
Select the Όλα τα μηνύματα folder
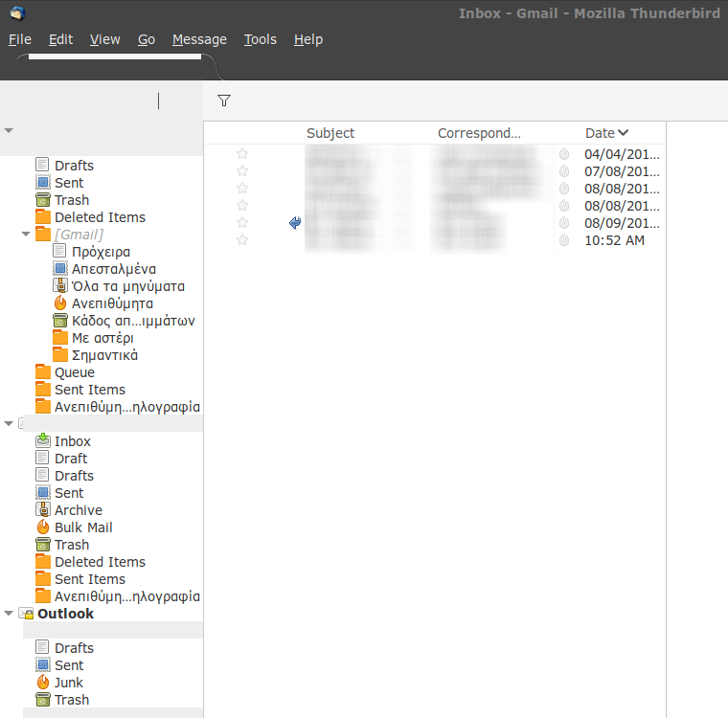[127, 286]
